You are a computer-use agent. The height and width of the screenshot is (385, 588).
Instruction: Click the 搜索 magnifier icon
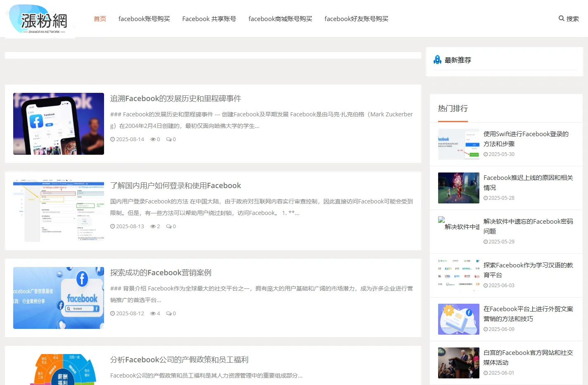click(x=562, y=19)
